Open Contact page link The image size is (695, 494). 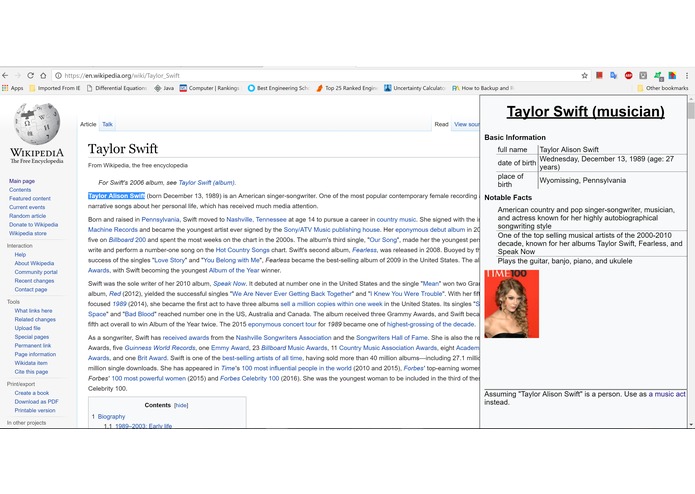point(31,289)
